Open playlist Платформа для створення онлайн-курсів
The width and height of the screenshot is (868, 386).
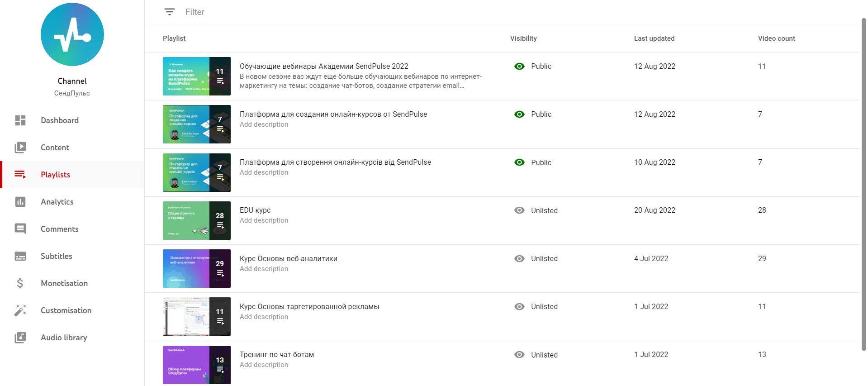tap(335, 162)
